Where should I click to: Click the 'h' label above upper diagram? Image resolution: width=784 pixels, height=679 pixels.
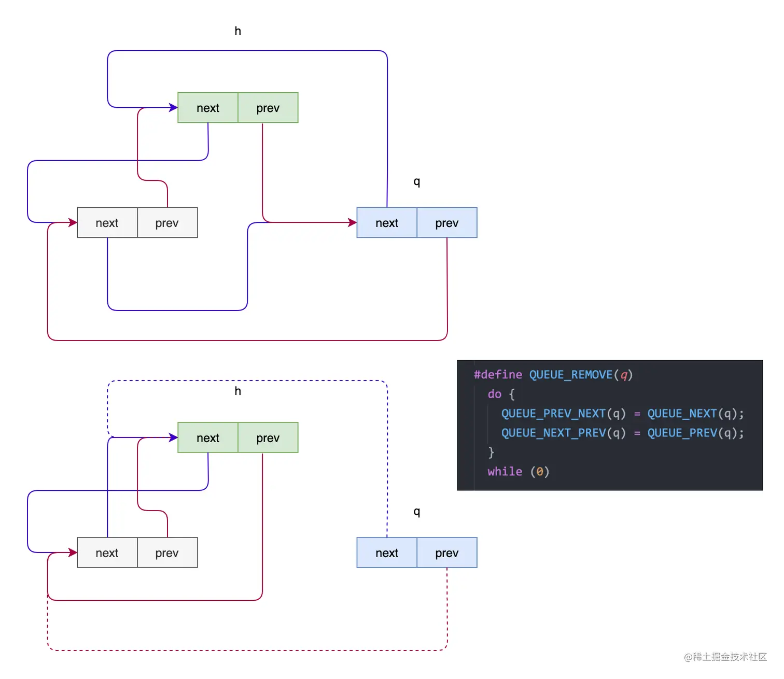pos(238,31)
